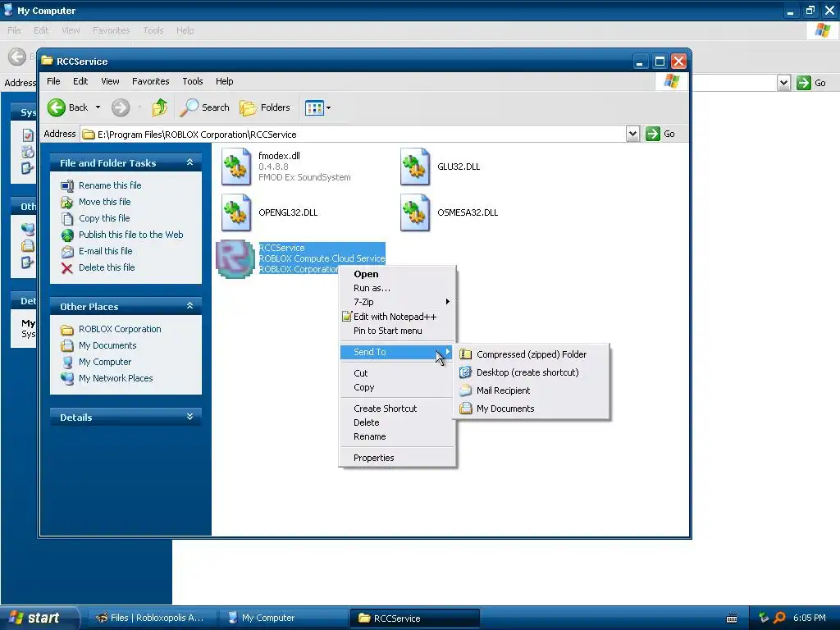Open My Documents link in Other Places
This screenshot has width=840, height=630.
point(107,345)
